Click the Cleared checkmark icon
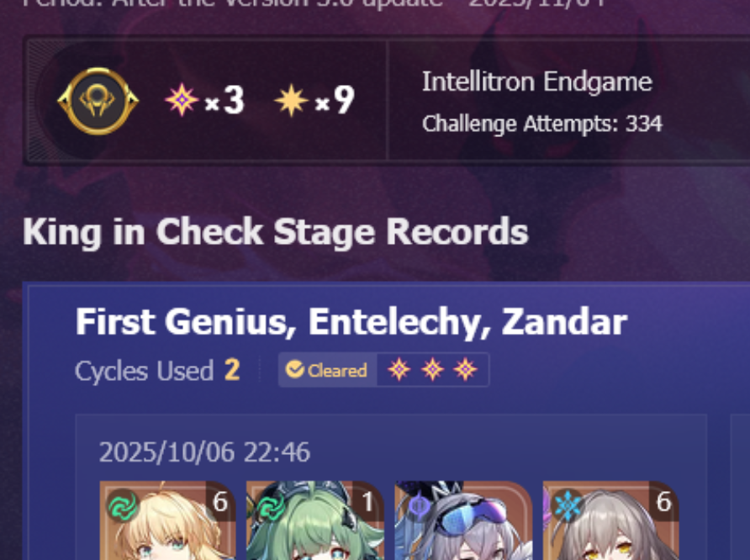Image resolution: width=750 pixels, height=560 pixels. (294, 369)
